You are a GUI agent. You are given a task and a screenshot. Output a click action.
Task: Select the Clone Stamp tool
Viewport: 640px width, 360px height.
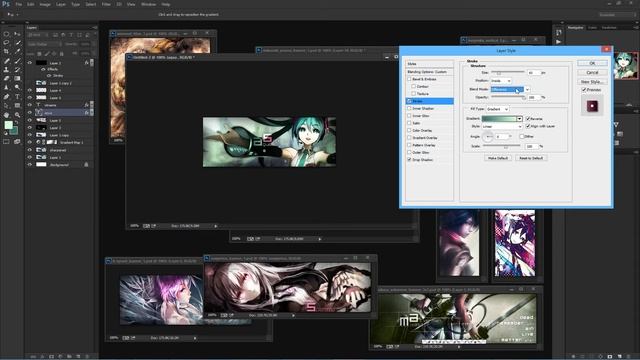6,69
